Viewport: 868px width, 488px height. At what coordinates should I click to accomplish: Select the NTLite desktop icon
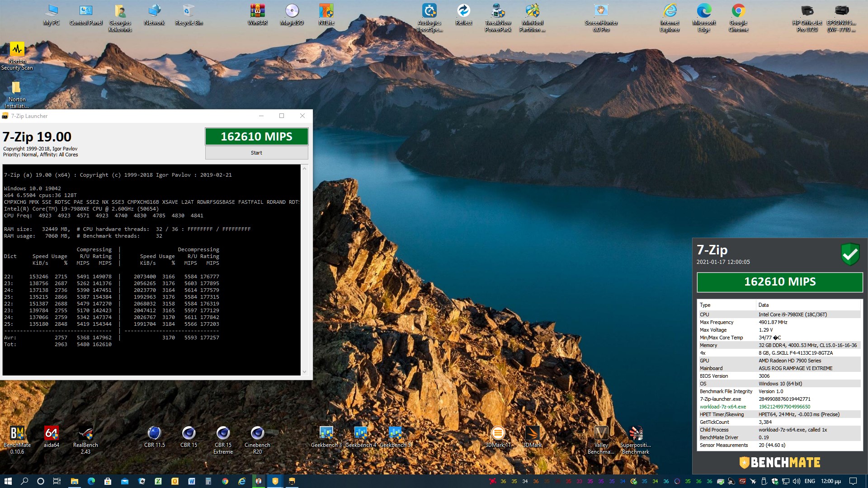[326, 15]
